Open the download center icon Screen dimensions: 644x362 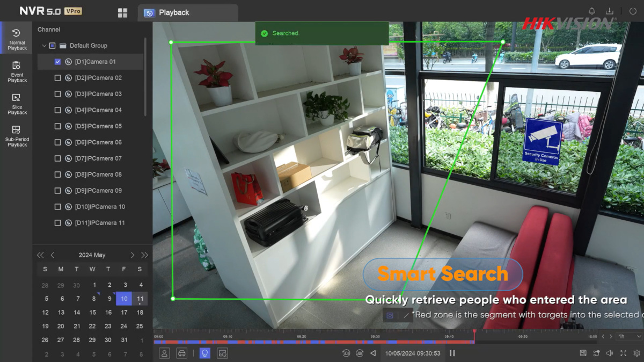click(609, 10)
